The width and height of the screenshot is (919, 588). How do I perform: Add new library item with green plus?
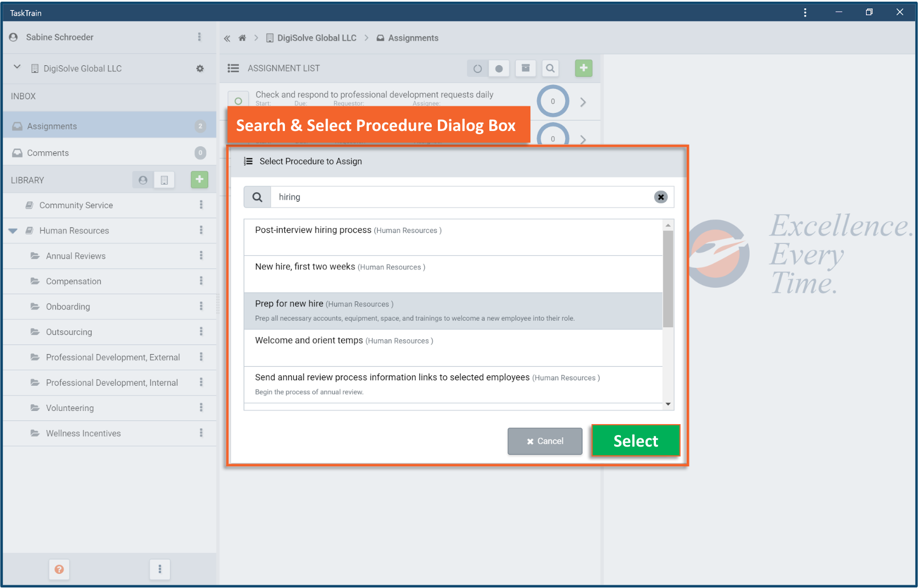(x=199, y=180)
